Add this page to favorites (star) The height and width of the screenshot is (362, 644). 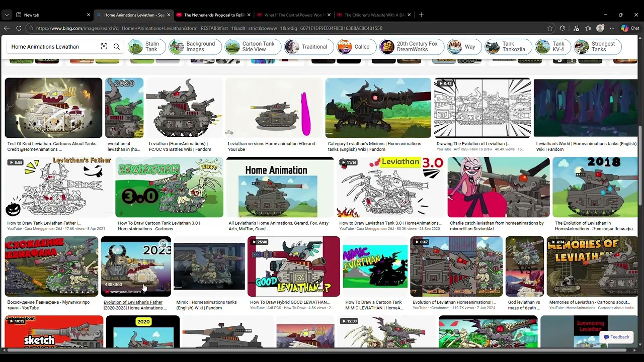click(x=550, y=28)
